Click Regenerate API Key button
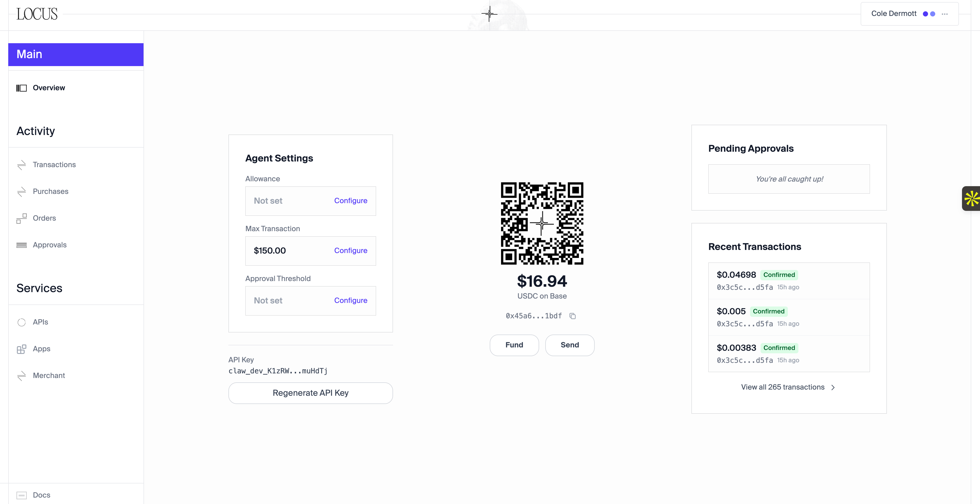 [x=310, y=393]
